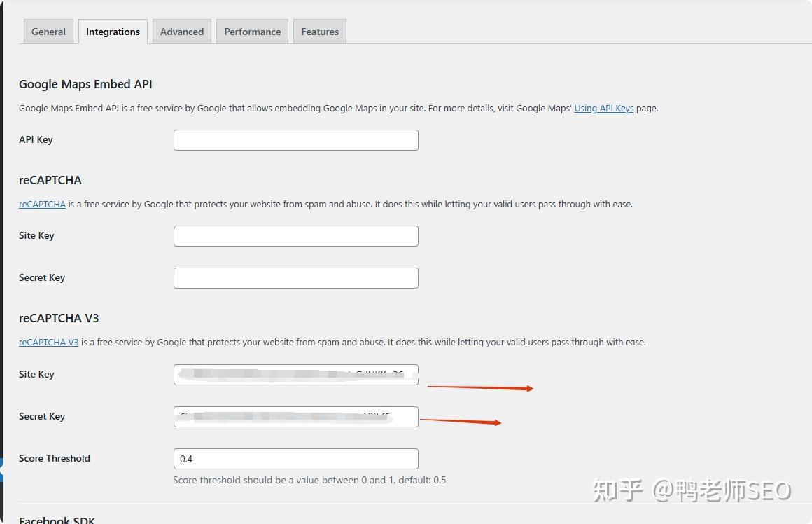Select the filled reCAPTCHA V3 Site Key value
The width and height of the screenshot is (812, 524).
(295, 374)
